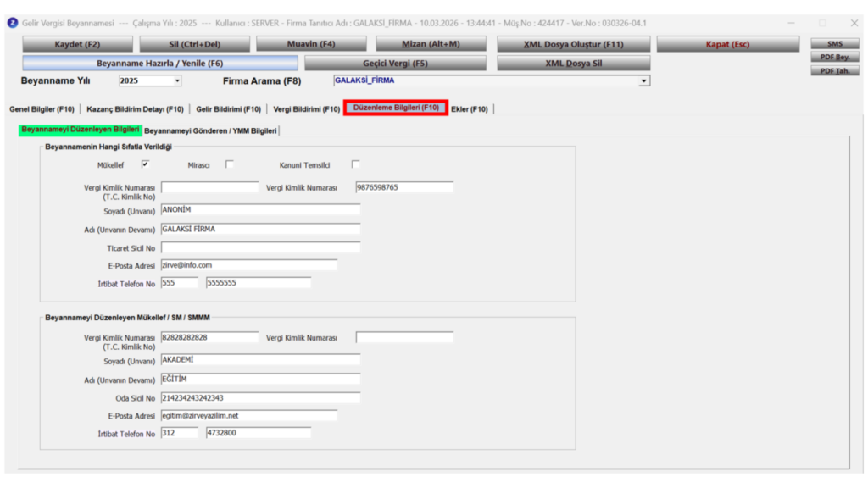Viewport: 868px width, 488px height.
Task: Toggle the Kanuni Temsilci checkbox
Action: point(355,164)
